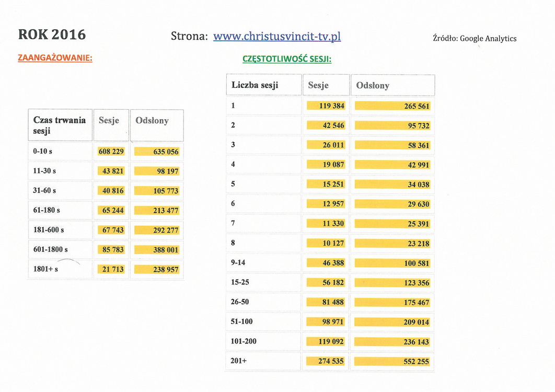This screenshot has width=555, height=392.
Task: Select the value 85 783
Action: 113,250
